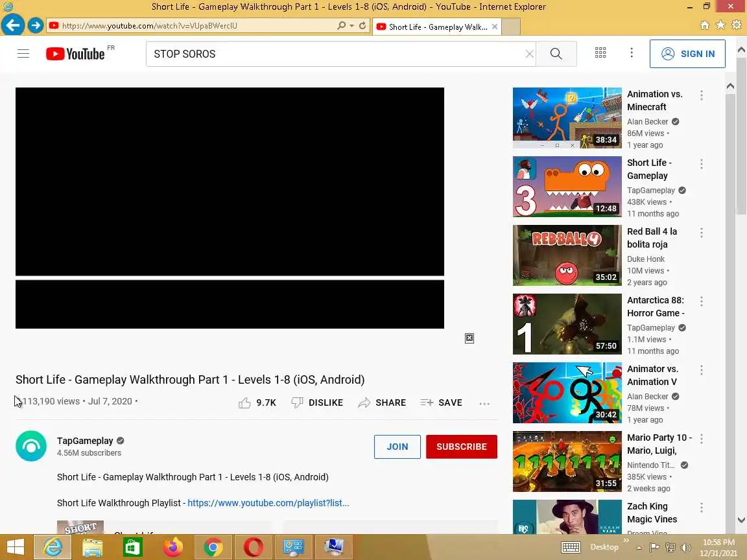This screenshot has width=747, height=560.
Task: Open options menu for Mario Party 10
Action: coord(701,439)
